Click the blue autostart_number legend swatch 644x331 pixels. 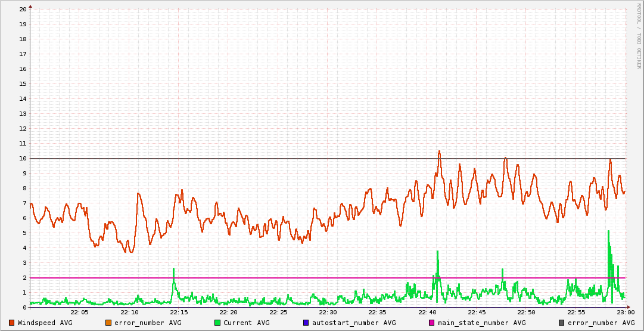[x=306, y=323]
